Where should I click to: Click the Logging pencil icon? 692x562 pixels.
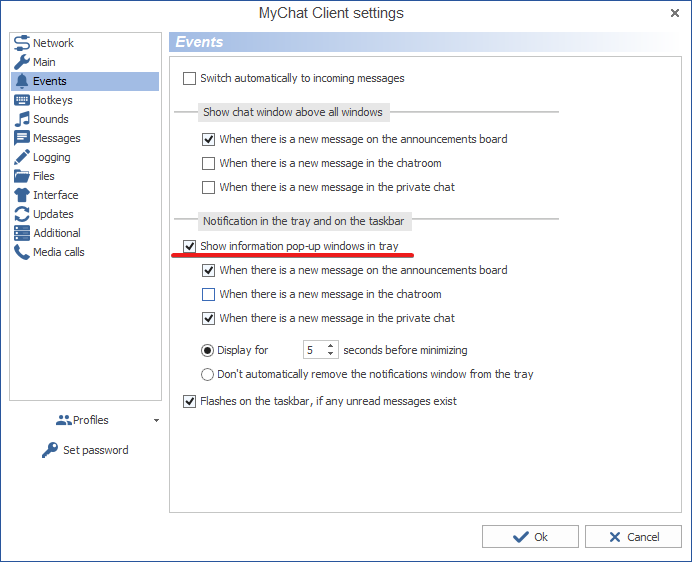(x=22, y=157)
